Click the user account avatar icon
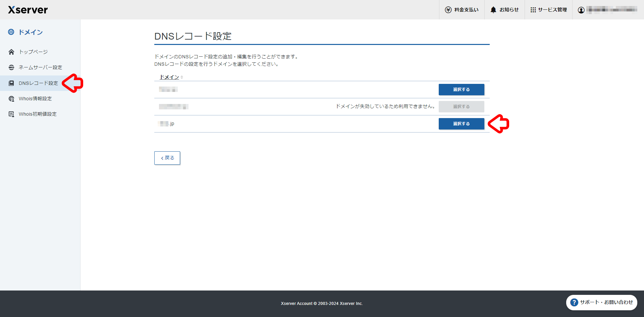The width and height of the screenshot is (644, 317). [x=581, y=10]
